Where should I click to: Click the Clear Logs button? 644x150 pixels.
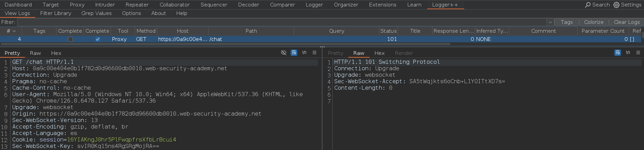tap(627, 22)
